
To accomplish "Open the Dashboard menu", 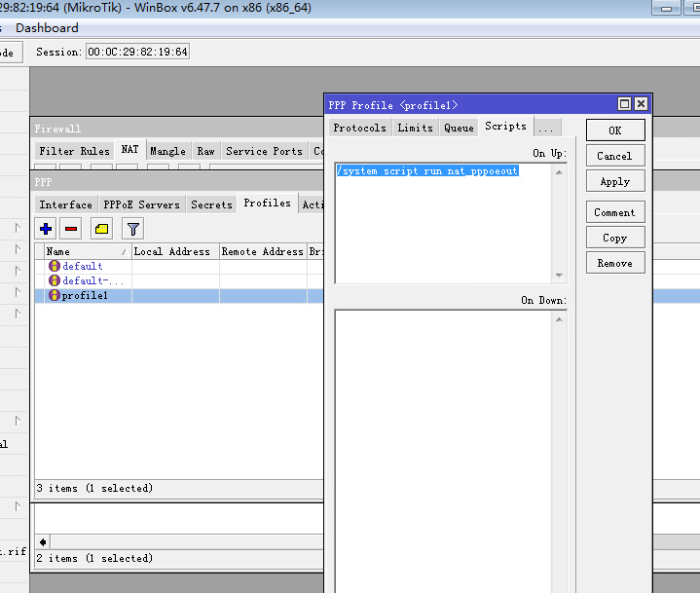I will [47, 28].
